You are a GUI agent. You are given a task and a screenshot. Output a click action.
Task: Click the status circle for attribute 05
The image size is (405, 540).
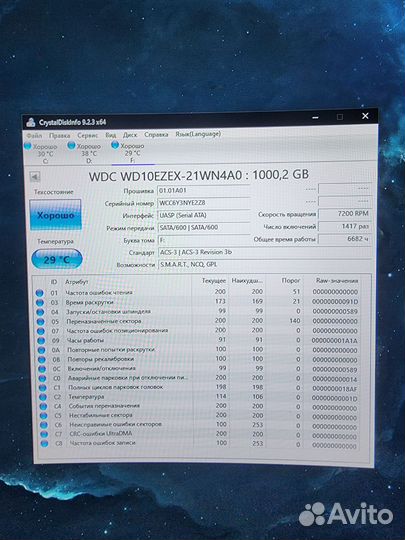click(x=41, y=322)
